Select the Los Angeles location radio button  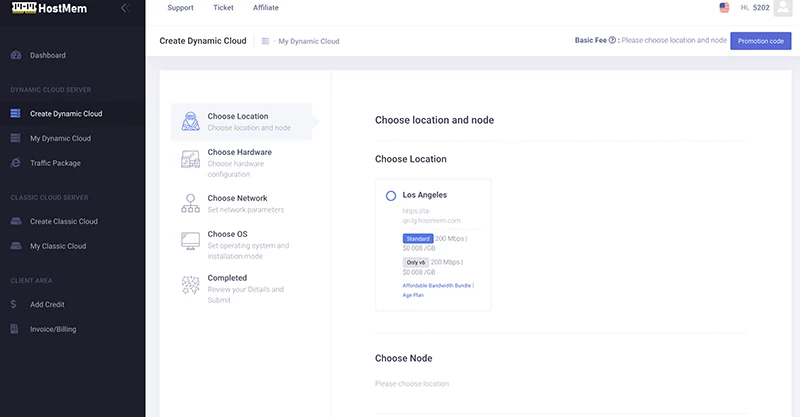(391, 195)
